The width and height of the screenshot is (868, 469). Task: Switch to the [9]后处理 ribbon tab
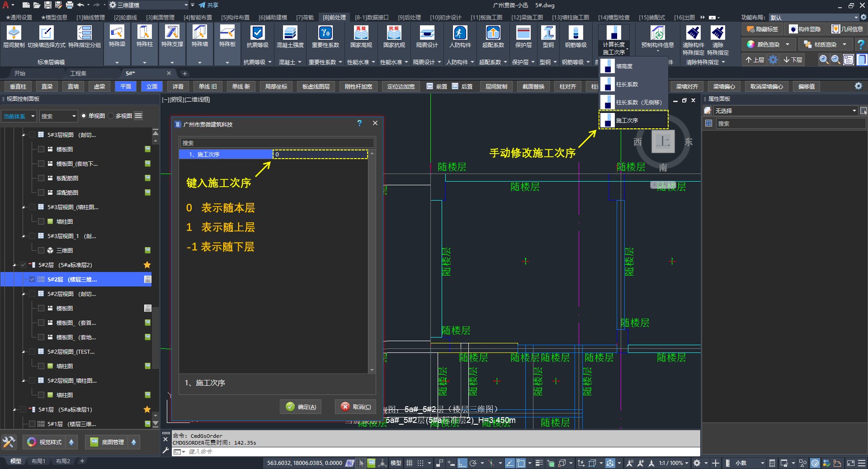click(x=409, y=18)
